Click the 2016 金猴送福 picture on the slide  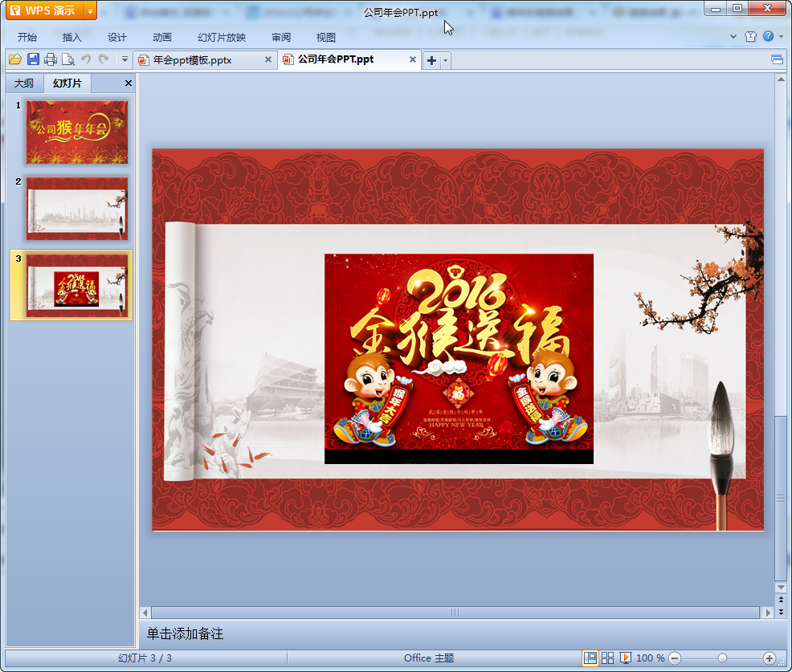click(459, 358)
